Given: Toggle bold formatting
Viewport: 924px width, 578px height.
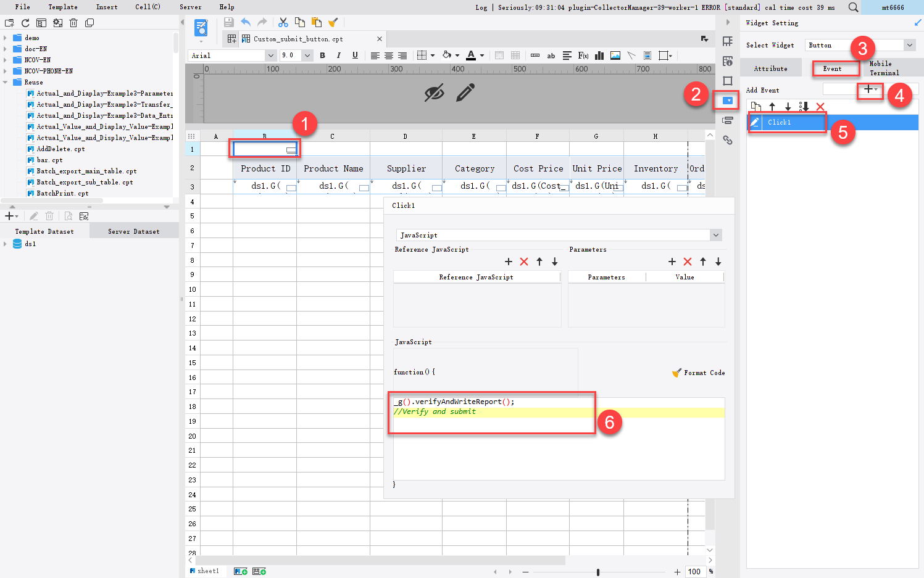Looking at the screenshot, I should coord(322,56).
